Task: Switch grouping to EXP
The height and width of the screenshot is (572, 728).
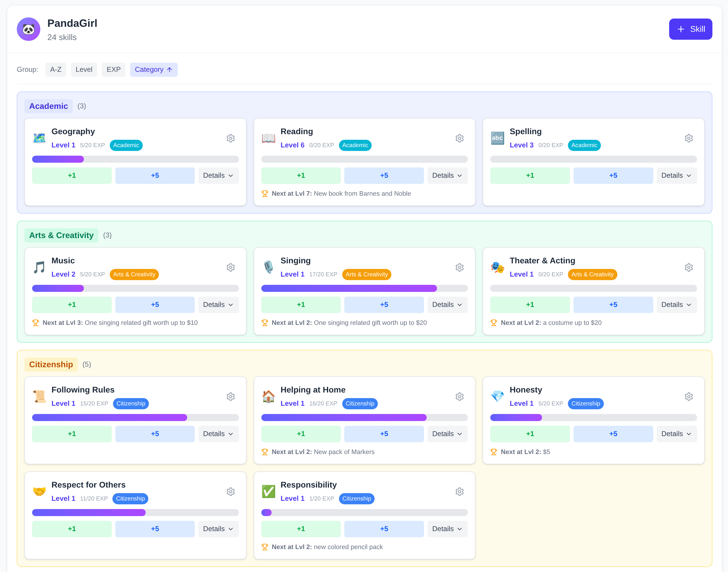Action: [x=114, y=69]
